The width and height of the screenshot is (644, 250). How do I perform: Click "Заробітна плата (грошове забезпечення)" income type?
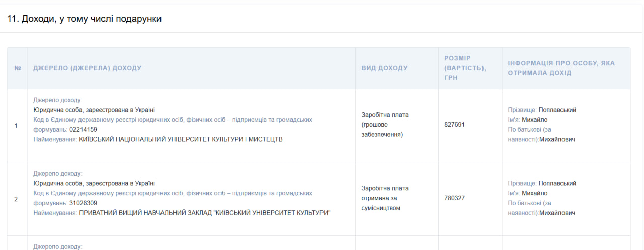click(385, 124)
